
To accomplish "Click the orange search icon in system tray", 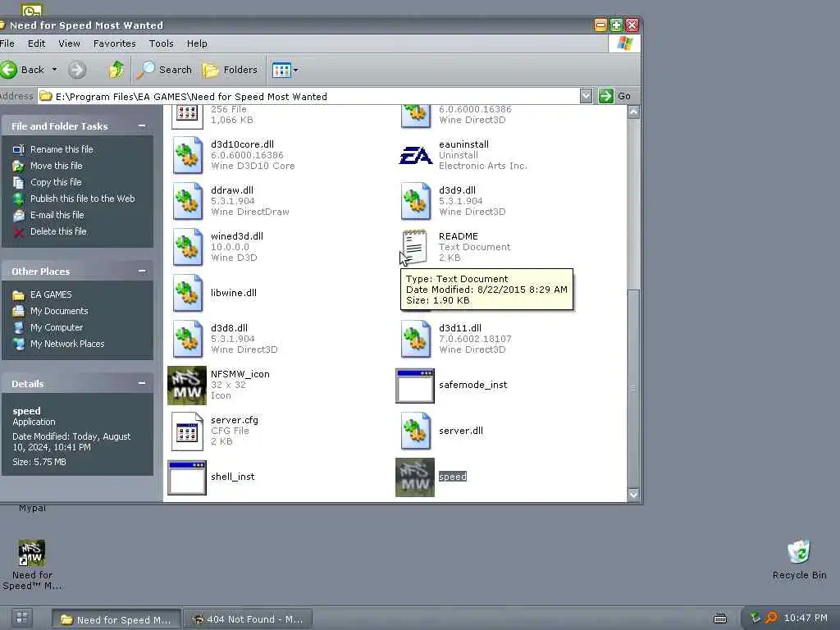I will click(771, 618).
